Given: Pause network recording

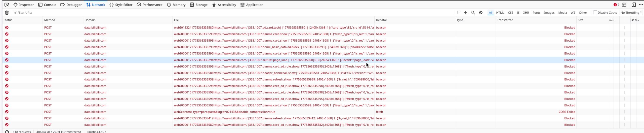Looking at the screenshot, I should point(458,13).
